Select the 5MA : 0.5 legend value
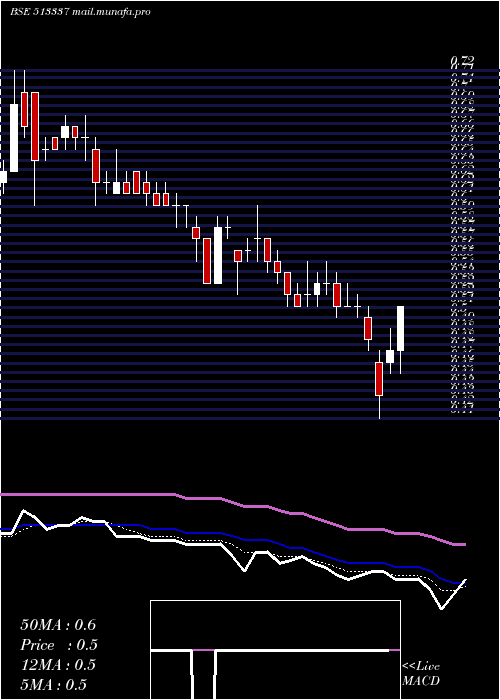The width and height of the screenshot is (500, 700). coord(54,685)
